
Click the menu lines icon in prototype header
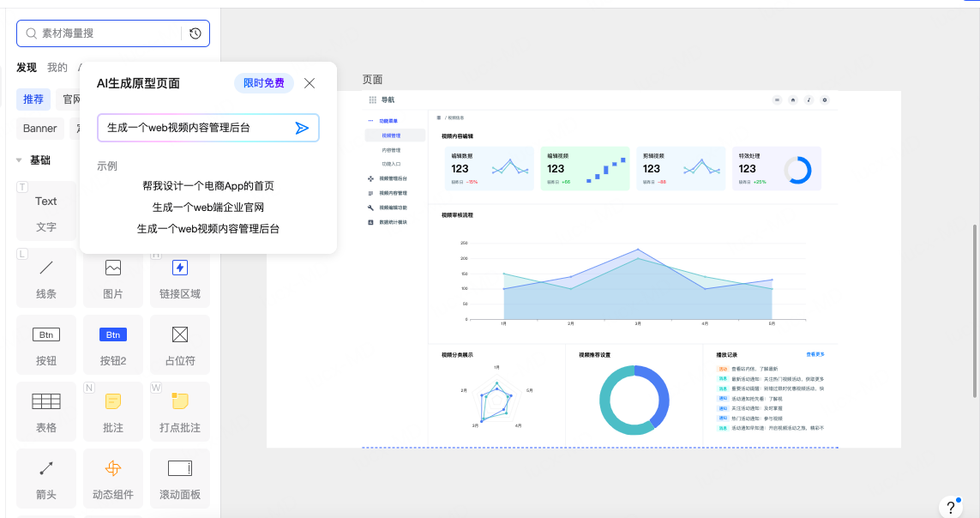pos(777,100)
